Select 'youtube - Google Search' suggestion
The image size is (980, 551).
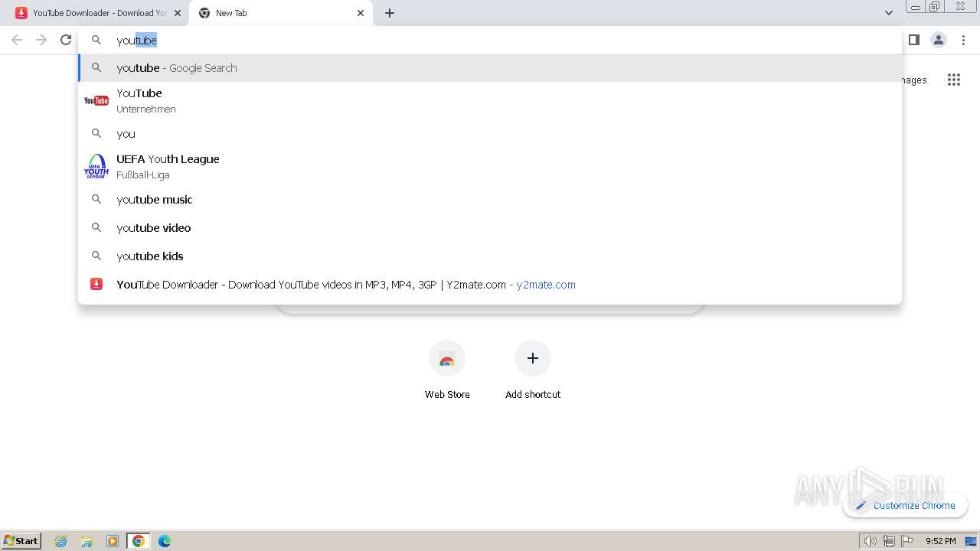click(x=490, y=68)
